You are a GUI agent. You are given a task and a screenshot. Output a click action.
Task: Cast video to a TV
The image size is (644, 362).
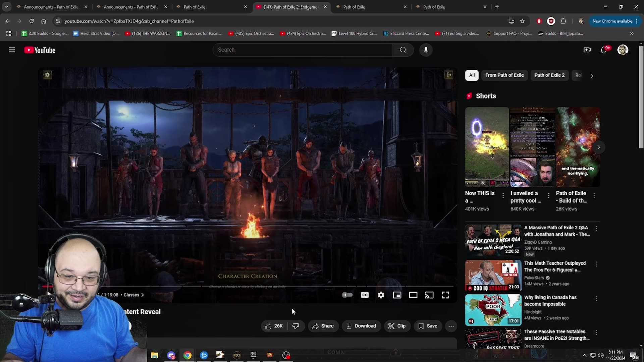pos(429,295)
